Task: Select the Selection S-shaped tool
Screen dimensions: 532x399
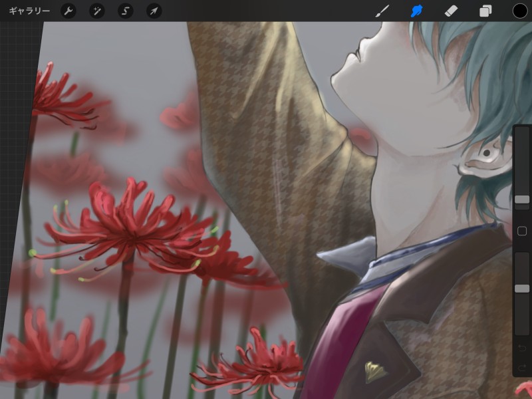Action: [x=125, y=11]
